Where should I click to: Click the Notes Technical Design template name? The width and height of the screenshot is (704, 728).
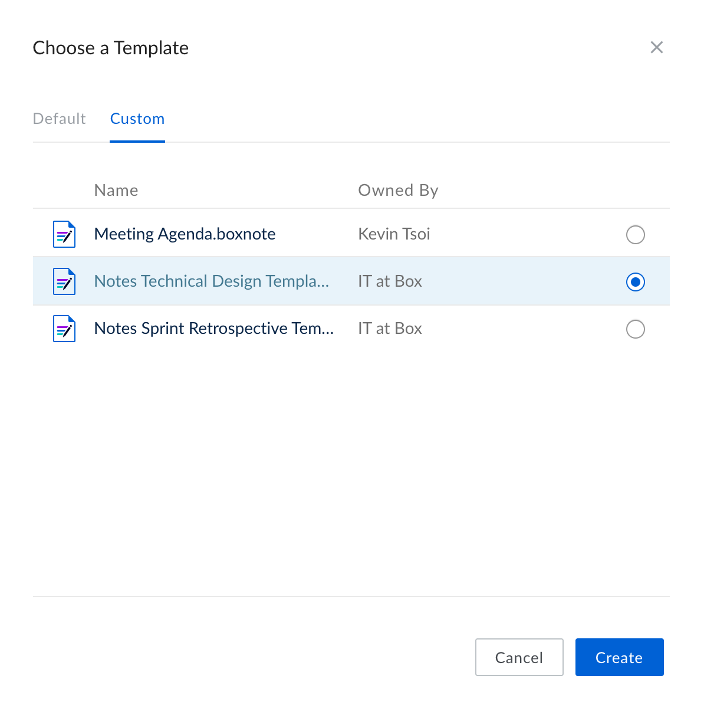(x=211, y=281)
